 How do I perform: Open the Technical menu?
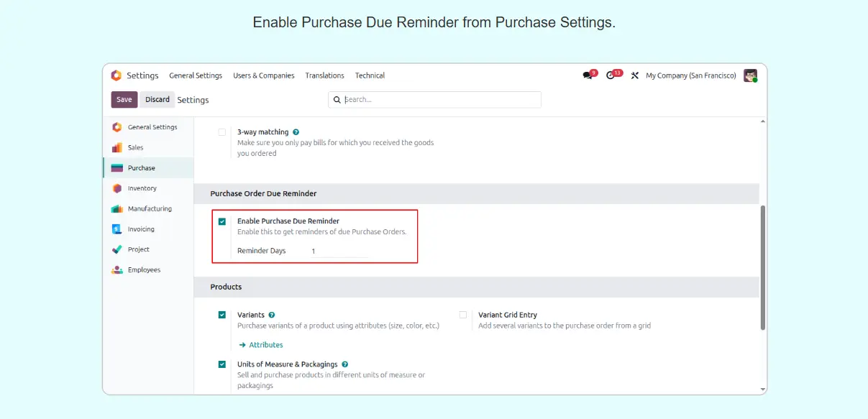pyautogui.click(x=370, y=75)
